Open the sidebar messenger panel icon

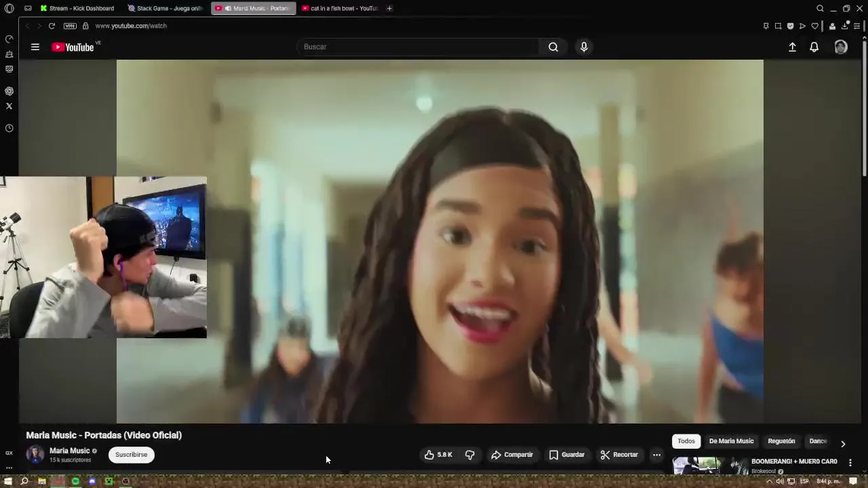(9, 69)
